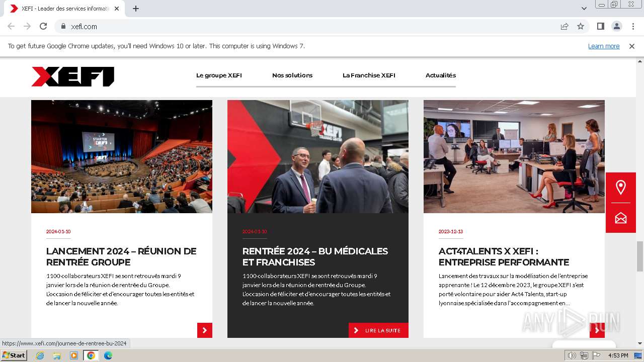Open the Action Center flag icon
The height and width of the screenshot is (362, 644).
(596, 355)
